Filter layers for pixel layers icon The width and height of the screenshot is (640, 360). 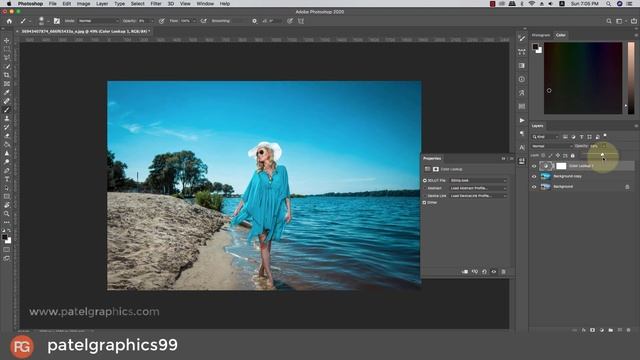[x=565, y=137]
